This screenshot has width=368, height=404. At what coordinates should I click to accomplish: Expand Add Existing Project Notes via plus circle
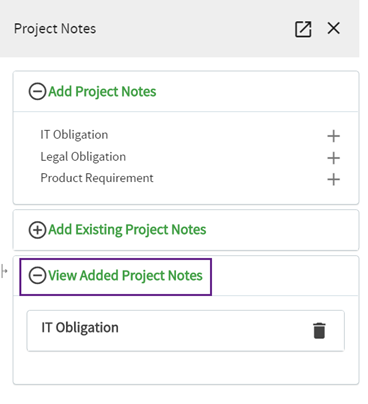tap(37, 230)
